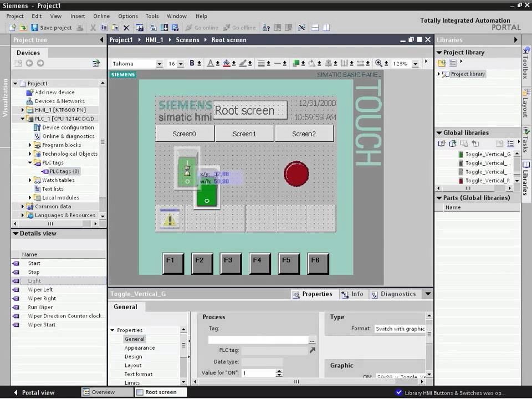
Task: Select PLC tags (8) tree item
Action: [60, 171]
